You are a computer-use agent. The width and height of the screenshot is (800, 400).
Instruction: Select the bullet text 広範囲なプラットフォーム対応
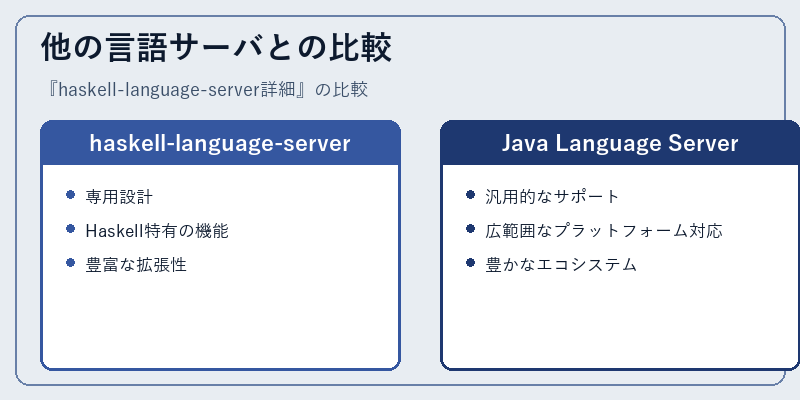604,231
